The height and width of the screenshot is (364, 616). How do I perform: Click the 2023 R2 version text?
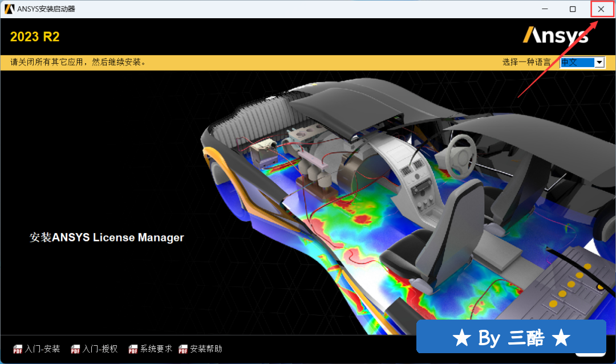click(x=35, y=37)
